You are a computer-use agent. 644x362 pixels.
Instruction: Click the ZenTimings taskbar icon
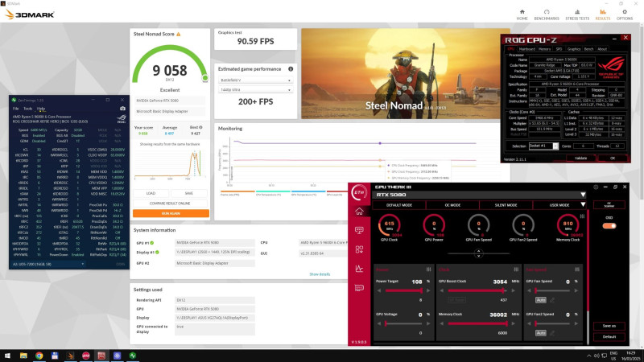tap(133, 356)
